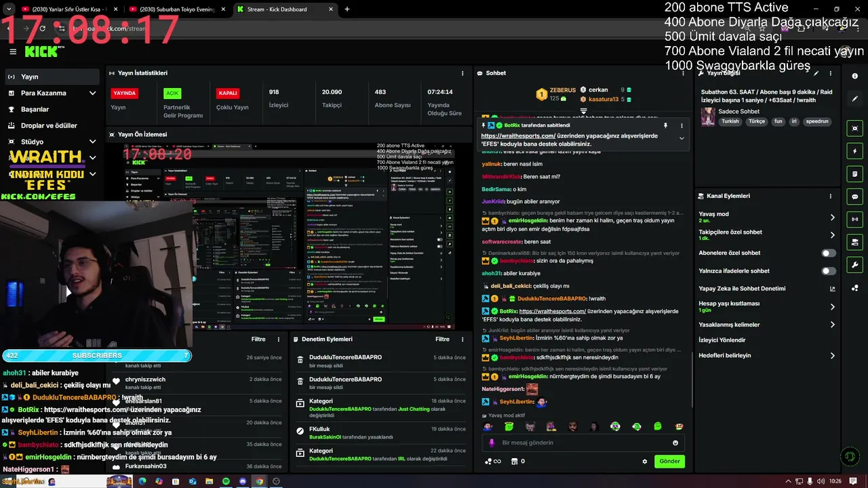Click Filtre in the follower activity panel
This screenshot has width=868, height=488.
[258, 339]
